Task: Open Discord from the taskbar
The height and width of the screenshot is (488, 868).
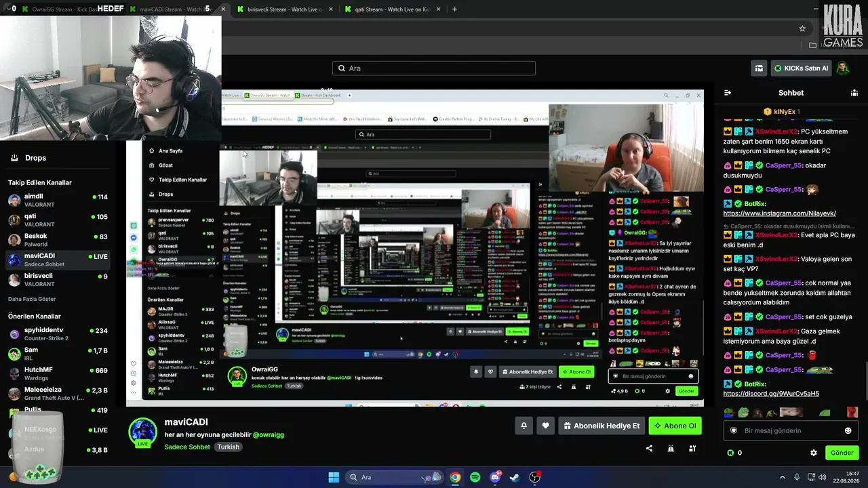Action: click(x=495, y=477)
